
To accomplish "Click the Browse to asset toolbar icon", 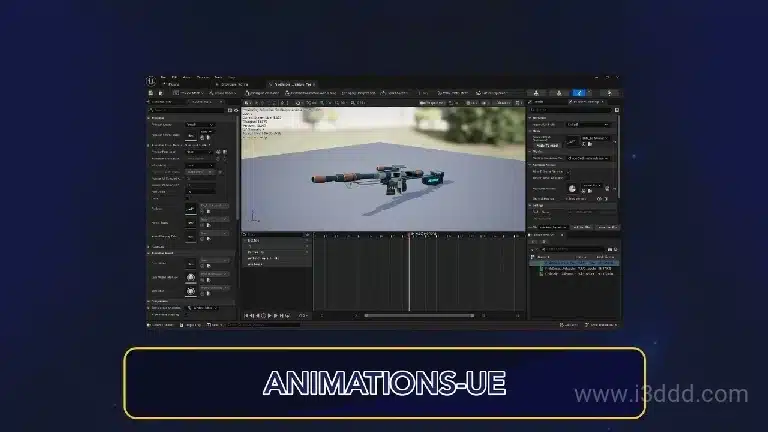I will point(160,93).
